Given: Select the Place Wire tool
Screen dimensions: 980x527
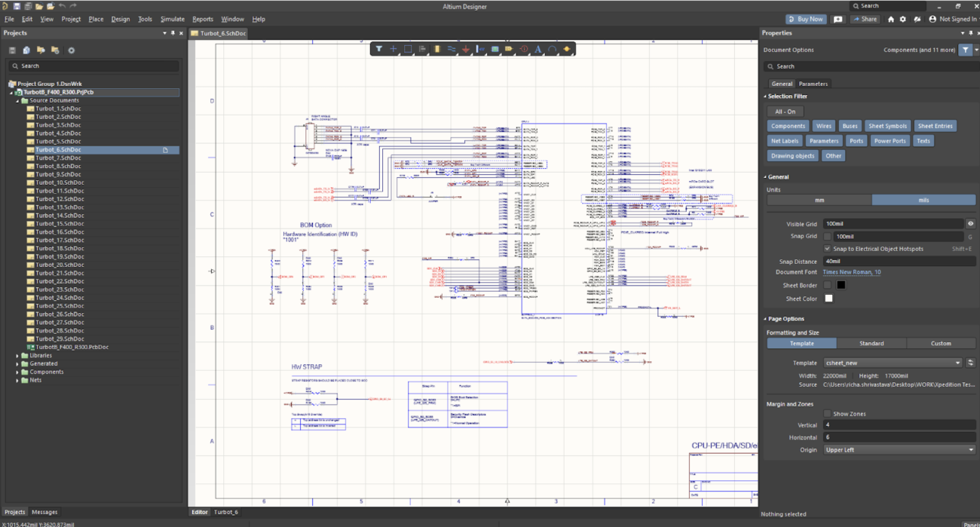Looking at the screenshot, I should tap(451, 48).
